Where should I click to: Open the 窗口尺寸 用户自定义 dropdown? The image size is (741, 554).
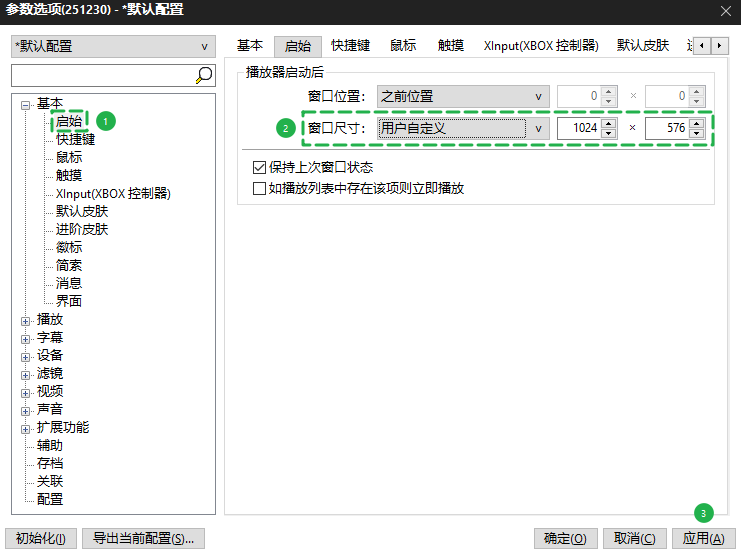pos(463,128)
